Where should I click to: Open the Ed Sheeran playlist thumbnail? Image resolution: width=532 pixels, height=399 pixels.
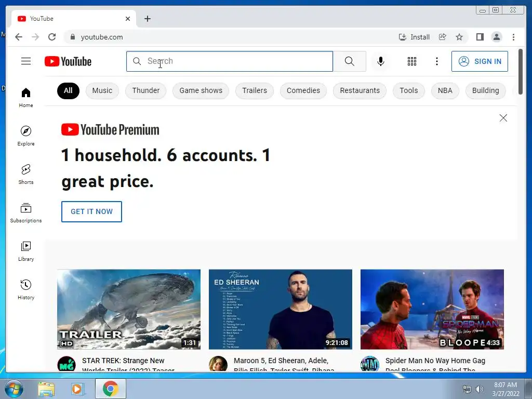(281, 309)
